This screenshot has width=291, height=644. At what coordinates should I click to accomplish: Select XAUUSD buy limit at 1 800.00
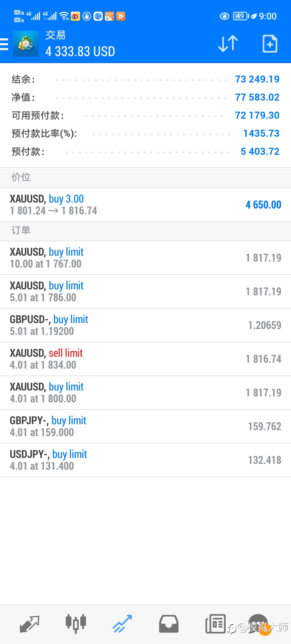[145, 393]
